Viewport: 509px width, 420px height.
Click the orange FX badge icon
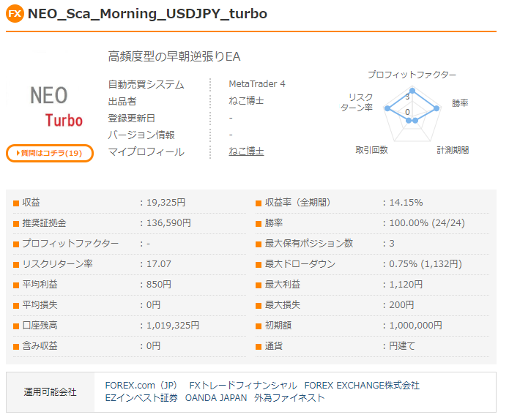[15, 14]
